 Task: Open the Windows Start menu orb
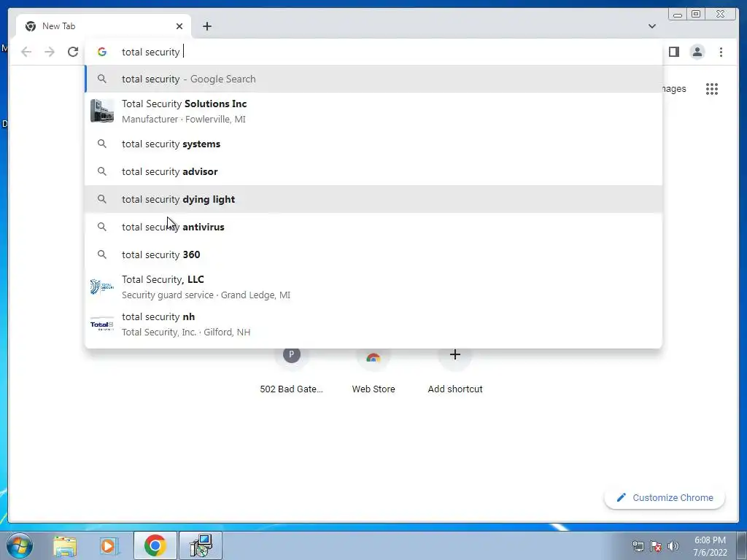click(20, 545)
